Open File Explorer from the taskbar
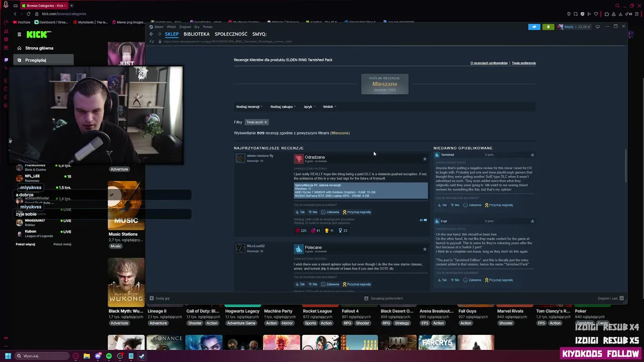644x362 pixels. click(87, 356)
